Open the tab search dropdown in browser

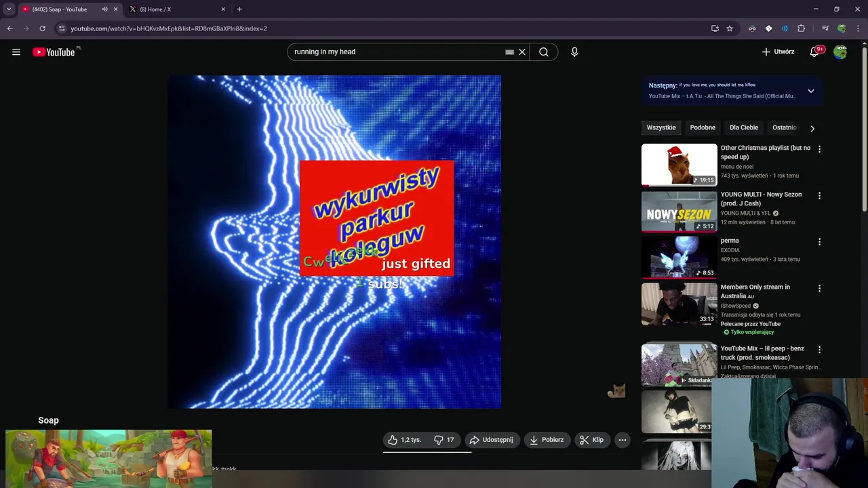[x=9, y=9]
